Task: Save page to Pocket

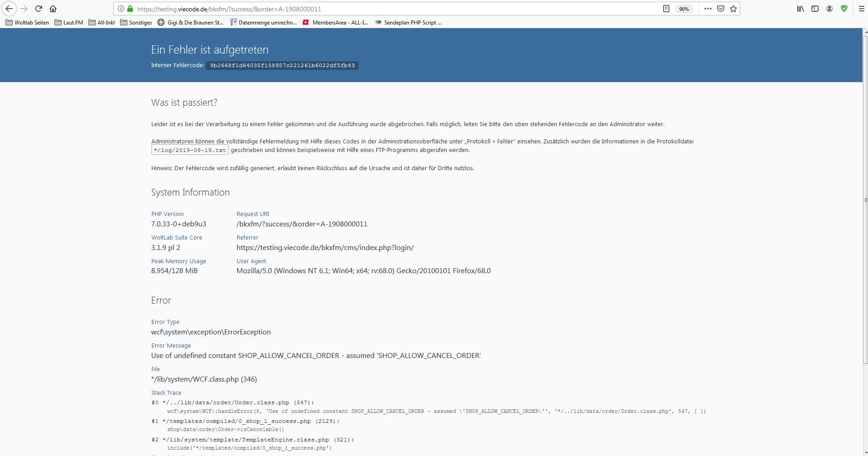Action: point(721,9)
